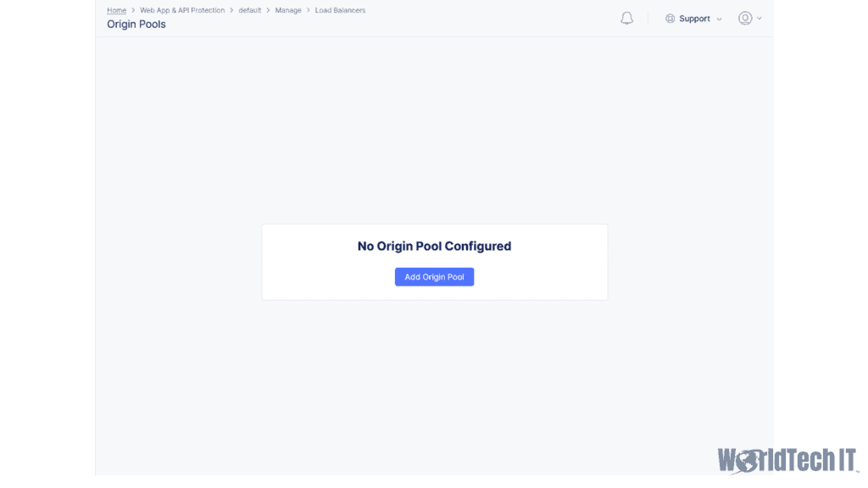868x488 pixels.
Task: Open the Support menu
Action: click(x=693, y=19)
